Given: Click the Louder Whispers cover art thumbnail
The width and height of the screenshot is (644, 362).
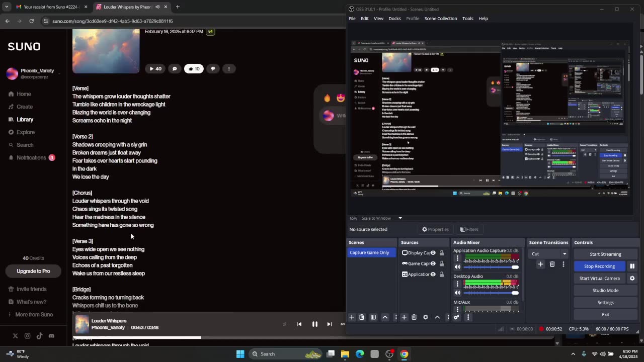Looking at the screenshot, I should coord(82,324).
